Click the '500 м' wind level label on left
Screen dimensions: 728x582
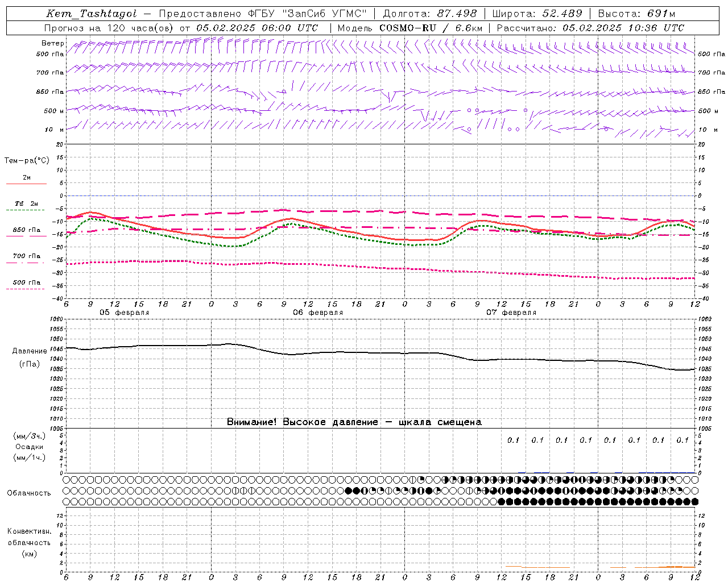pyautogui.click(x=53, y=111)
